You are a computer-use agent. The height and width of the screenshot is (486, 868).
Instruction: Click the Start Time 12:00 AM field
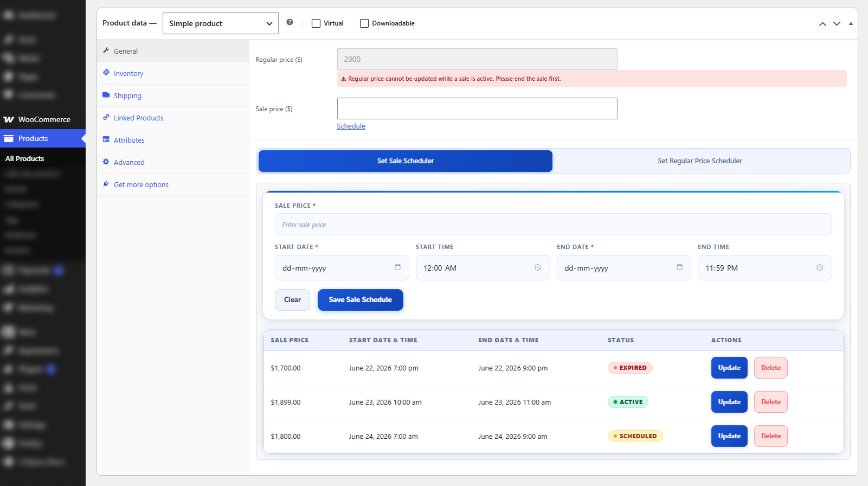pos(483,268)
